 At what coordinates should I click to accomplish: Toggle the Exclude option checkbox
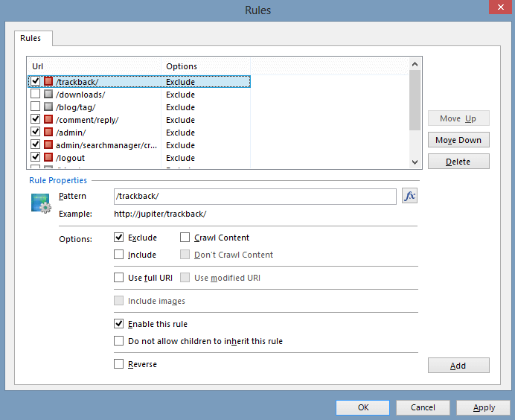(x=118, y=238)
